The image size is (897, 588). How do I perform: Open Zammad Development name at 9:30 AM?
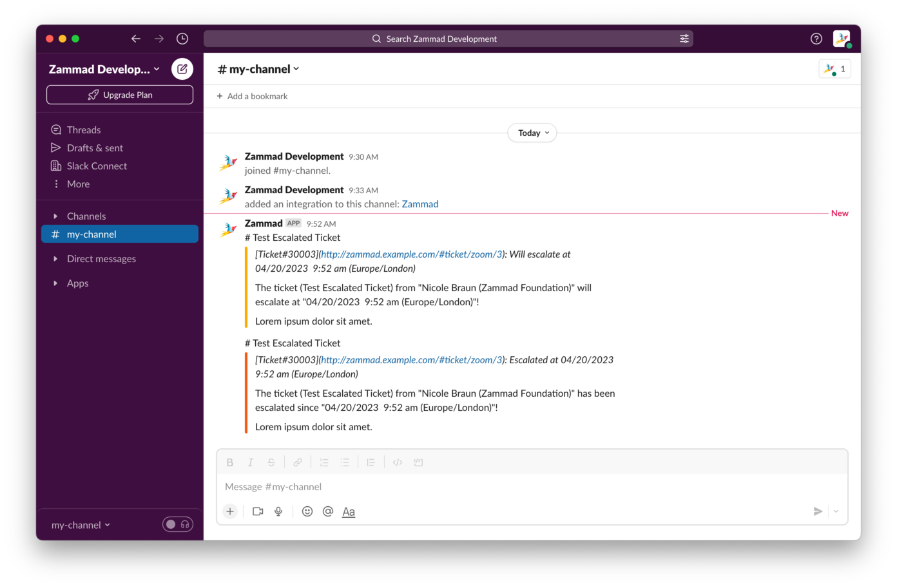(294, 156)
